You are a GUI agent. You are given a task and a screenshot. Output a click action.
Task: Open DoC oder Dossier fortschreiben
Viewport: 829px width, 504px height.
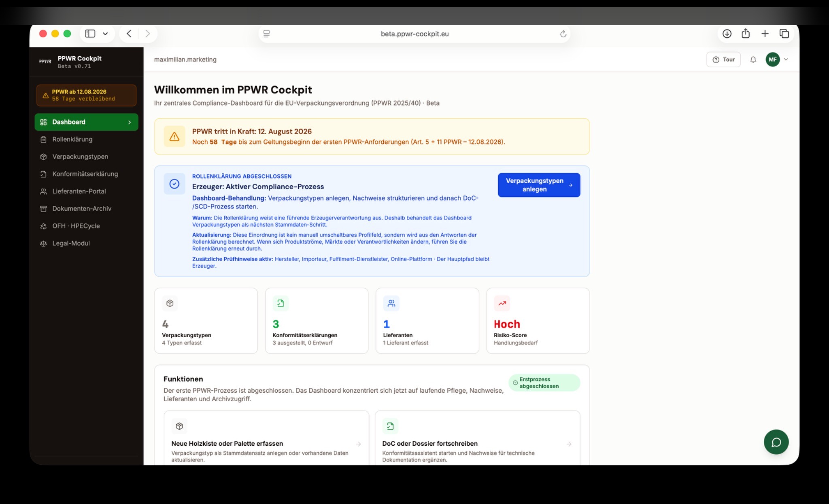(477, 438)
